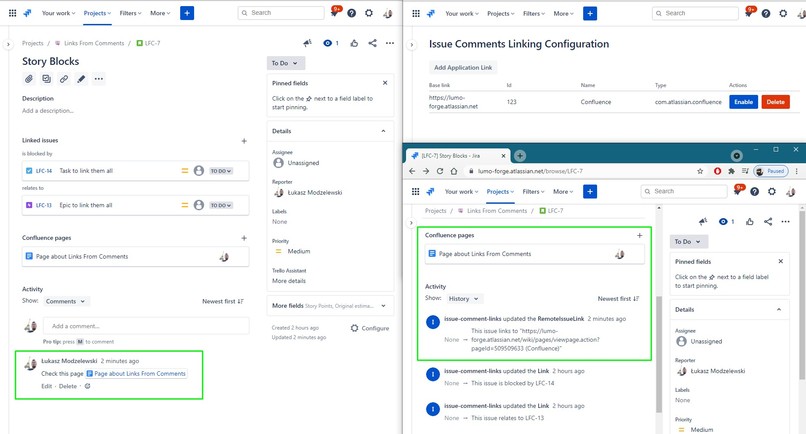
Task: Collapse Details panel in Chrome Jira window
Action: pyautogui.click(x=779, y=310)
